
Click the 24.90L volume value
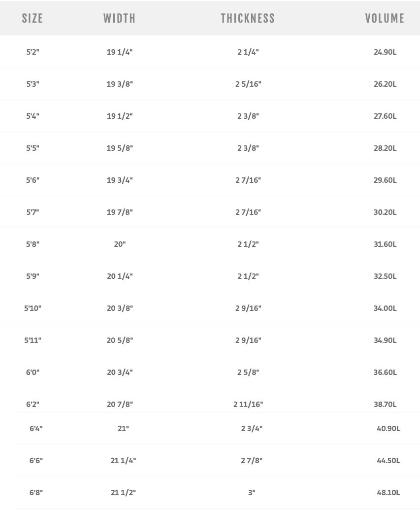tap(385, 52)
